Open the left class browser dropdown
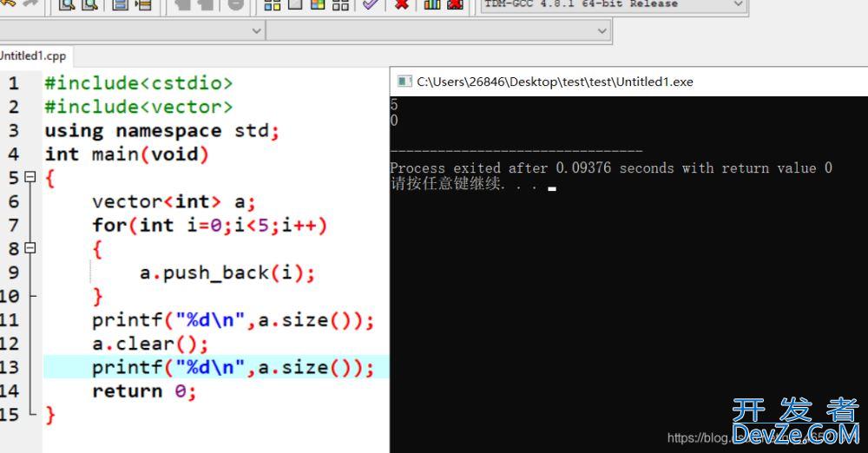 point(131,30)
